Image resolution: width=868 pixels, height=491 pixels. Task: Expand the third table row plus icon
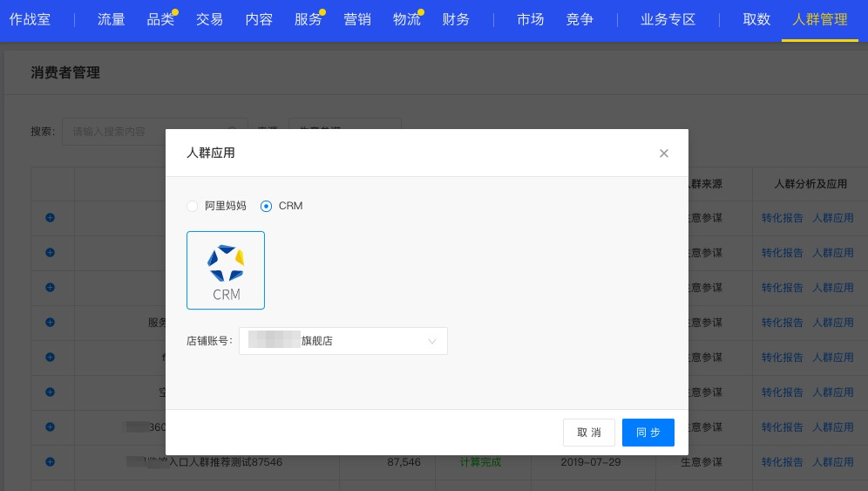(x=51, y=288)
